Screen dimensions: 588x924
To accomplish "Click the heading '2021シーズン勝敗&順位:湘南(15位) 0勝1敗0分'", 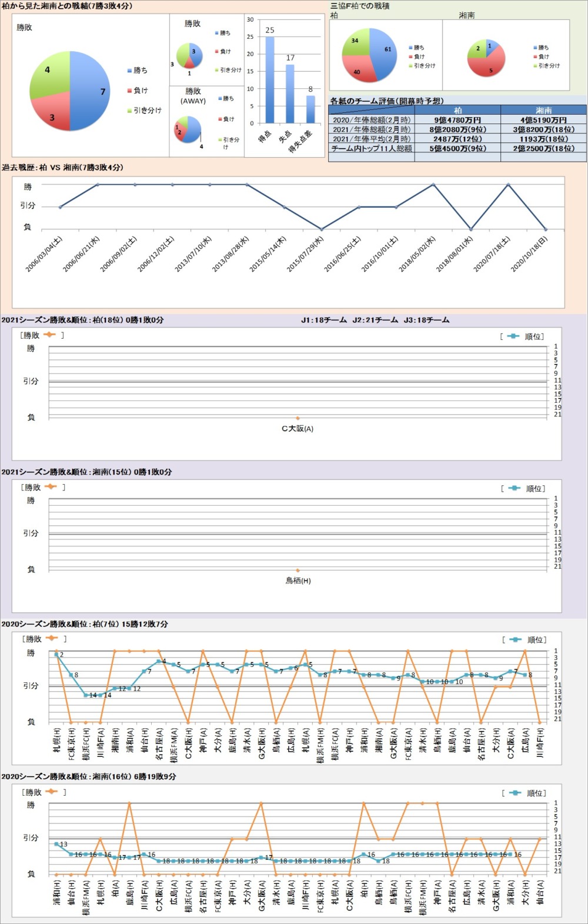I will tap(87, 472).
